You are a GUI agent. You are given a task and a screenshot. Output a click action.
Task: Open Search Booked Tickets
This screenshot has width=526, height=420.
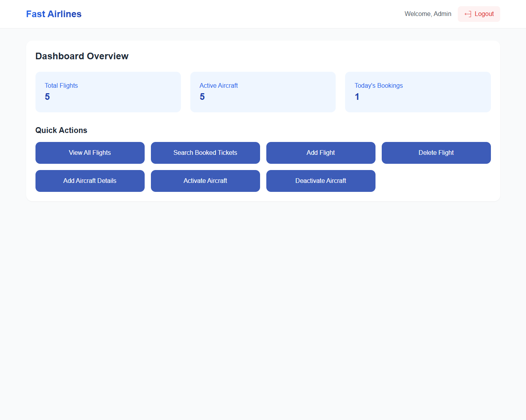coord(205,153)
